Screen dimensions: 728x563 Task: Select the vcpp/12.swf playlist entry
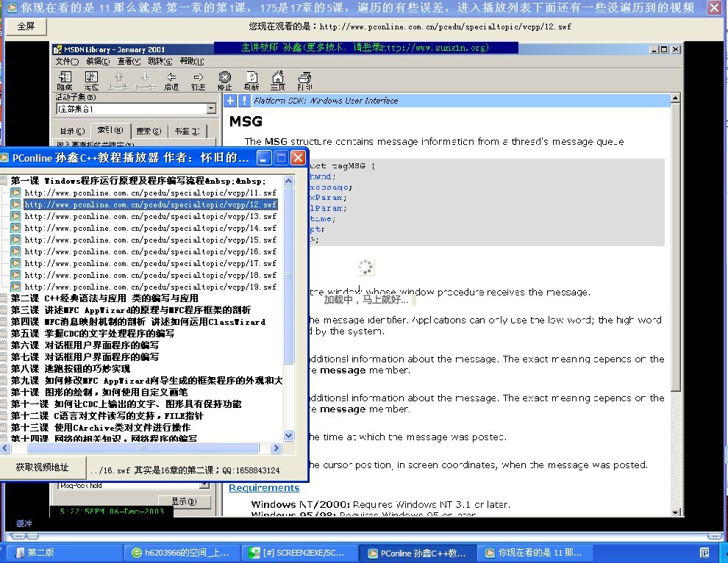(x=151, y=204)
